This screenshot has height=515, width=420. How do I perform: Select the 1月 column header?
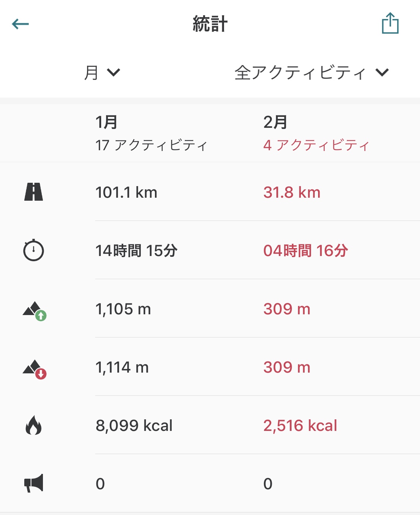[106, 122]
